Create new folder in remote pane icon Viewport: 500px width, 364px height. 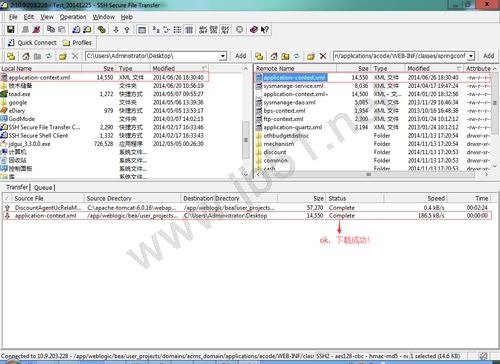pos(311,56)
